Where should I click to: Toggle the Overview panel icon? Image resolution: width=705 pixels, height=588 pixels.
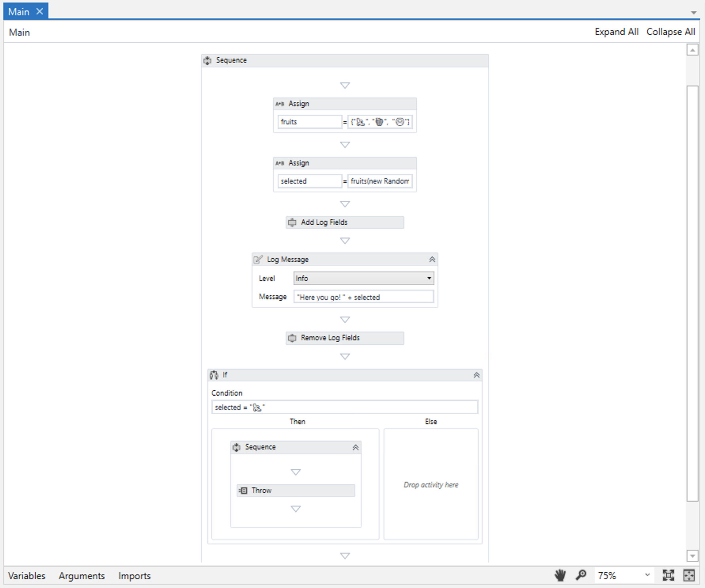[689, 575]
